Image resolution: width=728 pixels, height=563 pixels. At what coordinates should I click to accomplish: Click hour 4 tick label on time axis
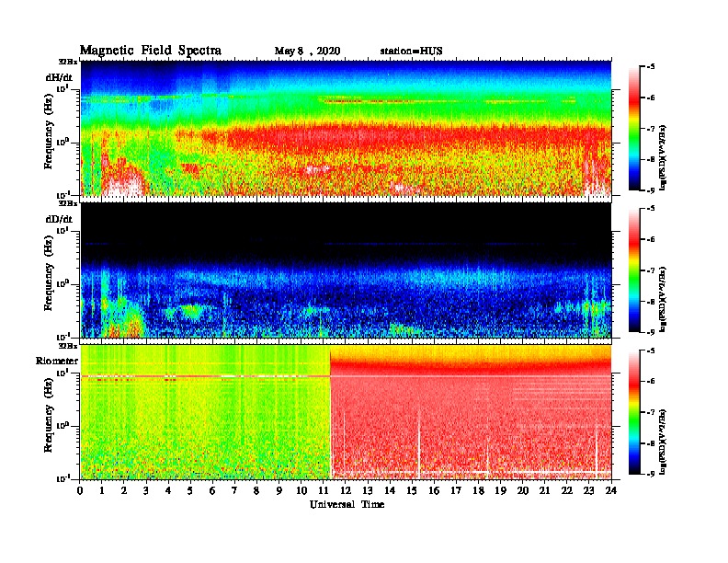[168, 490]
